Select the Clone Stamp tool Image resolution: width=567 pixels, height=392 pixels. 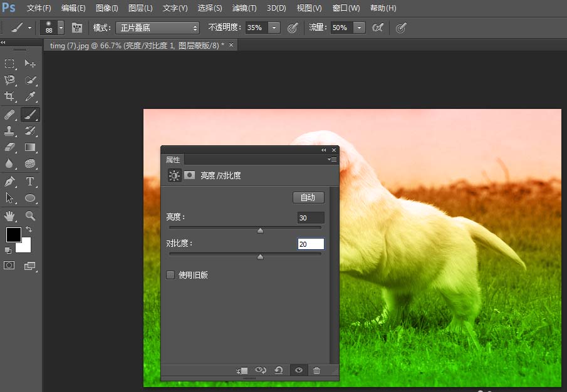pos(10,131)
